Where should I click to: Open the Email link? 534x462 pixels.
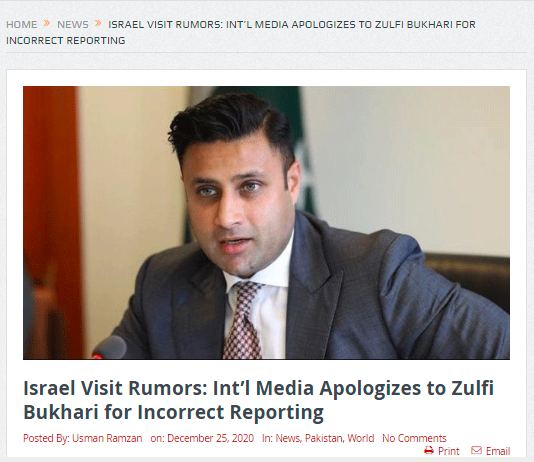[498, 451]
